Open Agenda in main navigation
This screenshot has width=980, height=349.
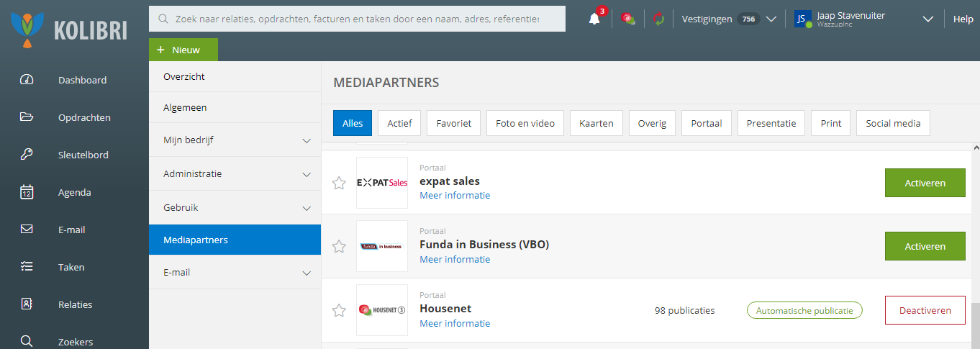74,192
